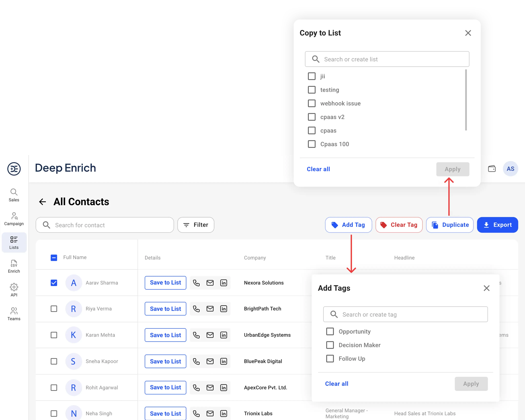Open LinkedIn icon for Aarav Sharma

pyautogui.click(x=224, y=283)
